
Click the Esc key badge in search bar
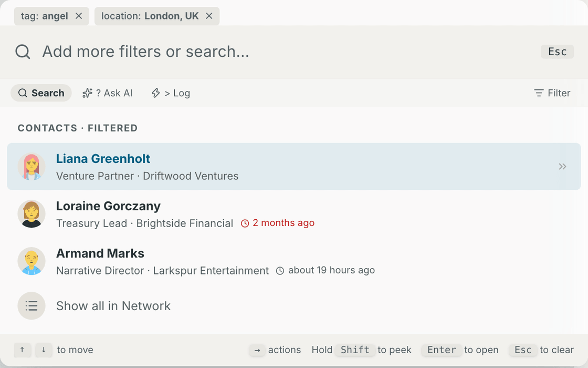coord(557,52)
